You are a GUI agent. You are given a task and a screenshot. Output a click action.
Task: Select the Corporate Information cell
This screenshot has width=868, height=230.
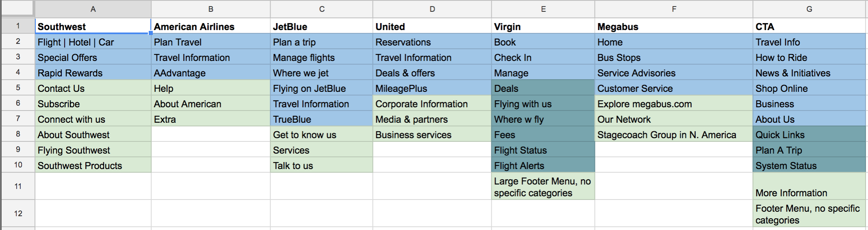click(432, 104)
